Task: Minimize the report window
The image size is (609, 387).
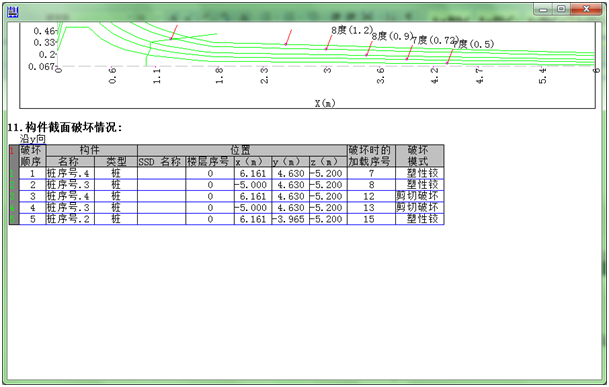Action: [x=543, y=9]
